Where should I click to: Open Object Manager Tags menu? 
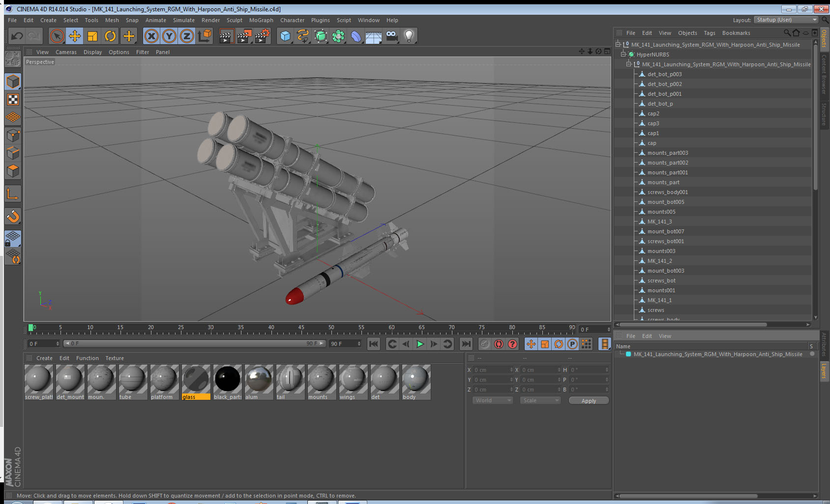tap(710, 33)
